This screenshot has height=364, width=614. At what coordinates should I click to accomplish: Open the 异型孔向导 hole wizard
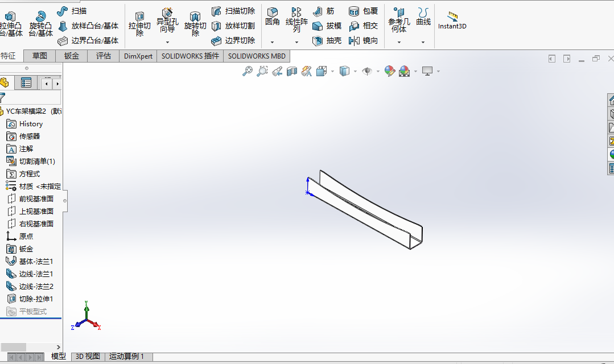pyautogui.click(x=167, y=20)
